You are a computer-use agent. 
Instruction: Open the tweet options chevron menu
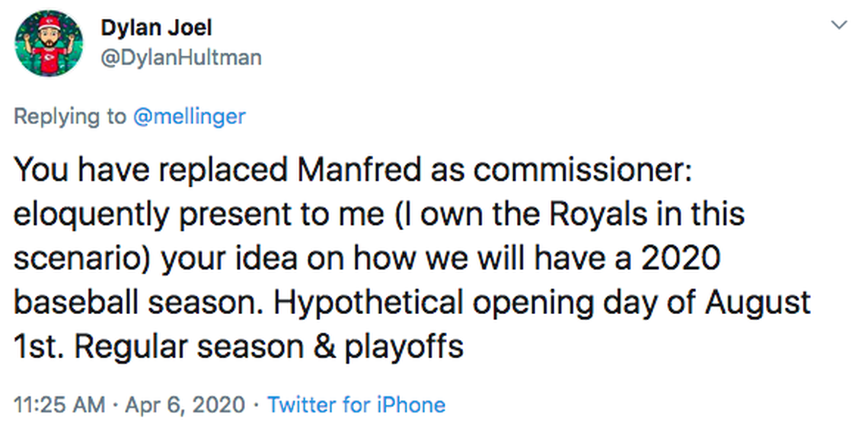[x=839, y=26]
